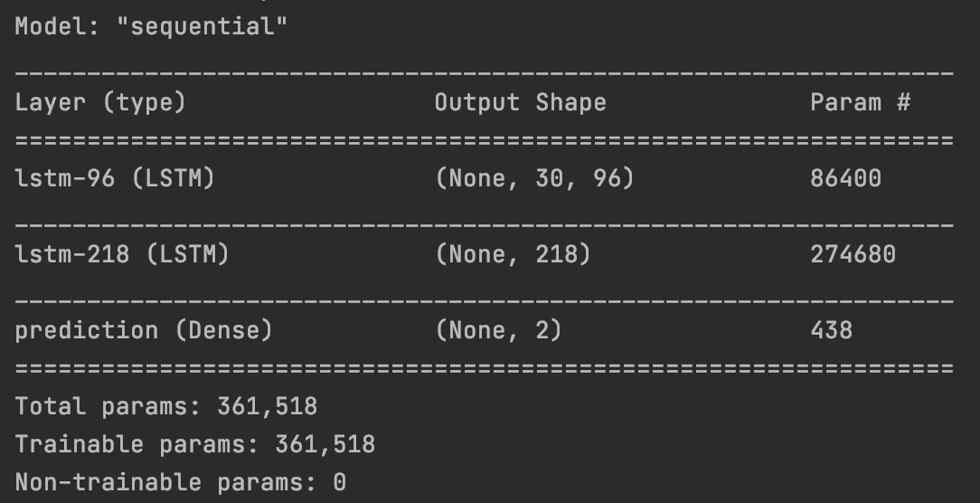Screen dimensions: 980x503
Task: Click the double-line separator under the column headers
Action: pyautogui.click(x=484, y=141)
